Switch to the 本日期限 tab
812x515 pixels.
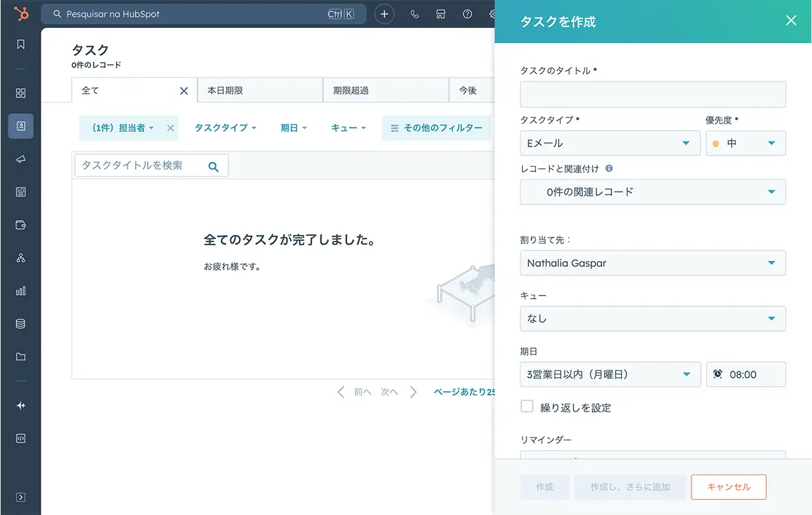pyautogui.click(x=260, y=91)
